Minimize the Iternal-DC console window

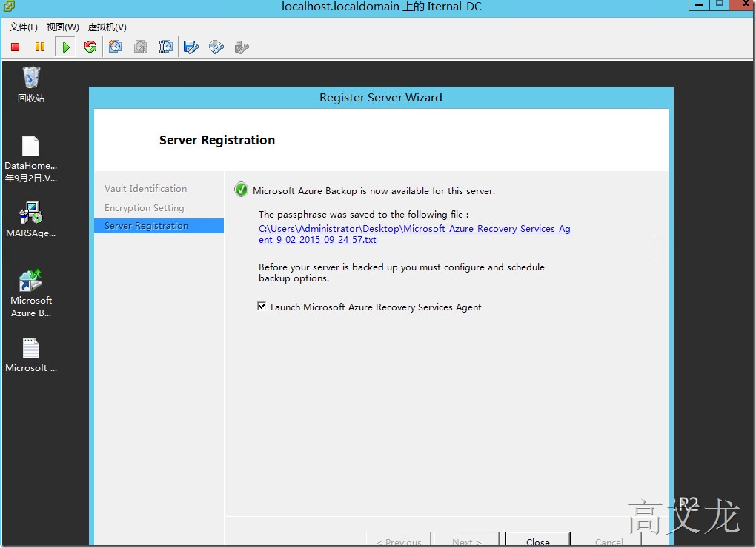point(699,5)
